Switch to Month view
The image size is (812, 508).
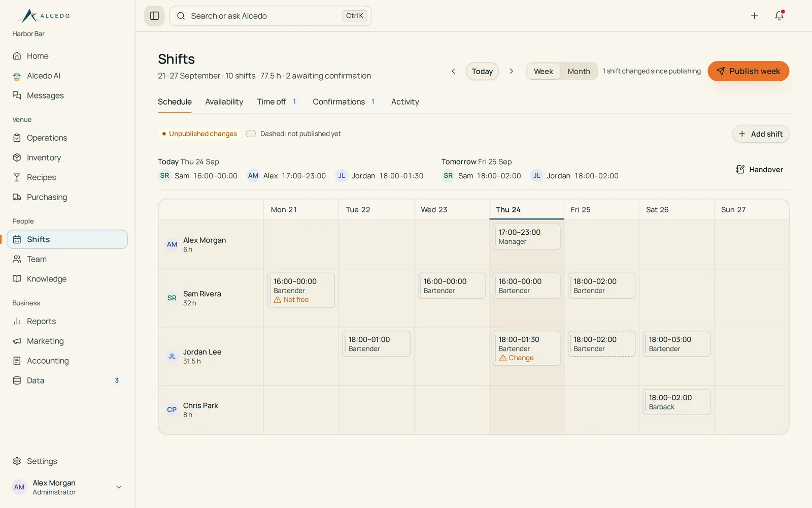click(x=579, y=71)
